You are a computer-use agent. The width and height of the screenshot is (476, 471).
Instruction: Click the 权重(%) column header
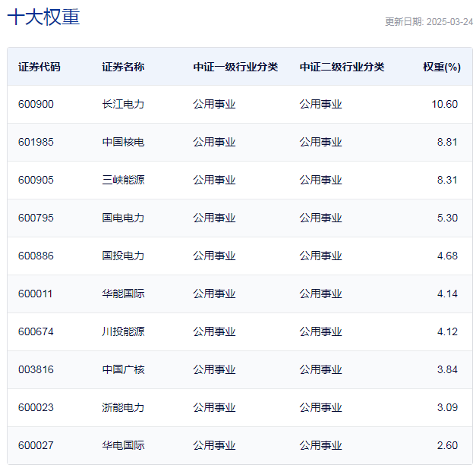(442, 67)
